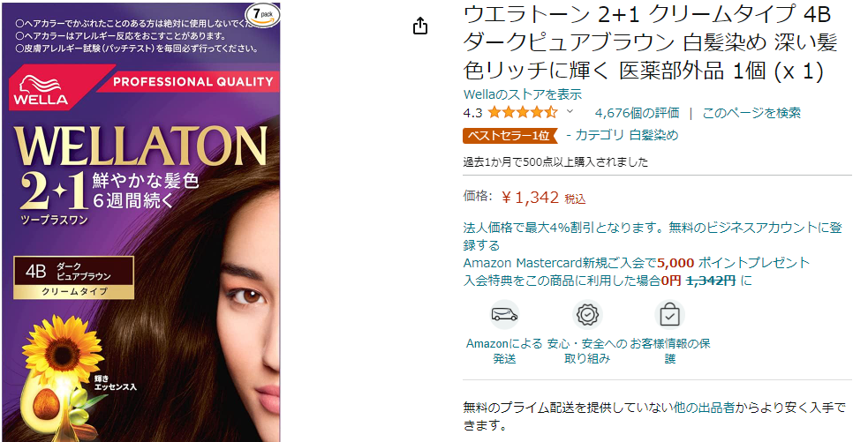Expand the rating breakdown chevron

[570, 112]
